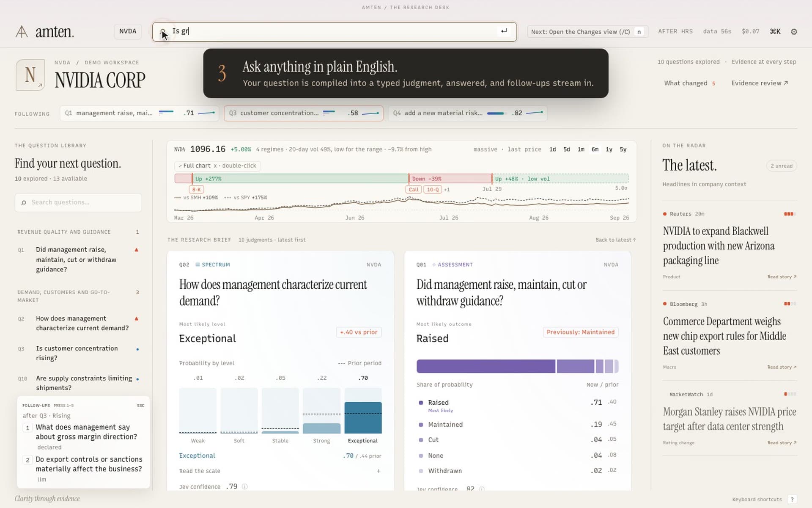Focus the Search questions field

coord(78,203)
